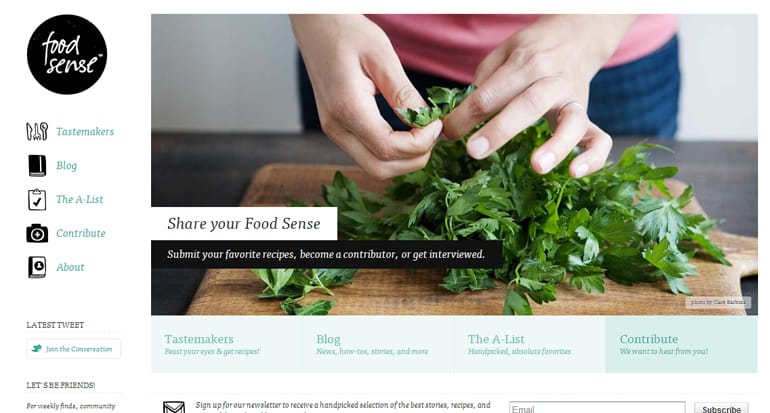Open Blog in the sidebar menu

coord(66,165)
